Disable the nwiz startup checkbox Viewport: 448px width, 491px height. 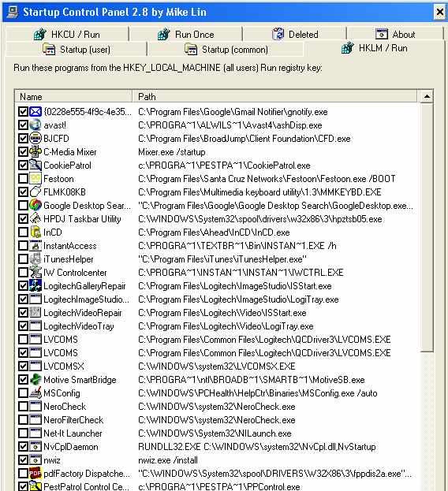[x=23, y=460]
